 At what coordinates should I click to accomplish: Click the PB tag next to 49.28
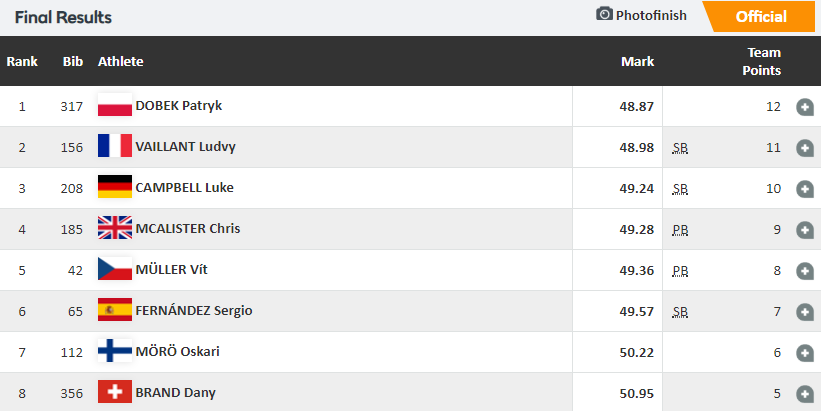coord(680,230)
